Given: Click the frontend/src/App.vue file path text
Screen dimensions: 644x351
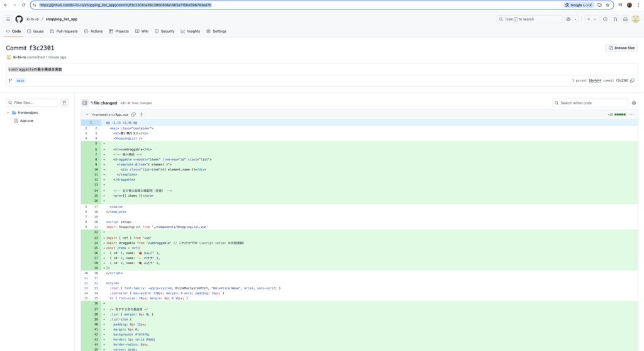Looking at the screenshot, I should pyautogui.click(x=110, y=114).
